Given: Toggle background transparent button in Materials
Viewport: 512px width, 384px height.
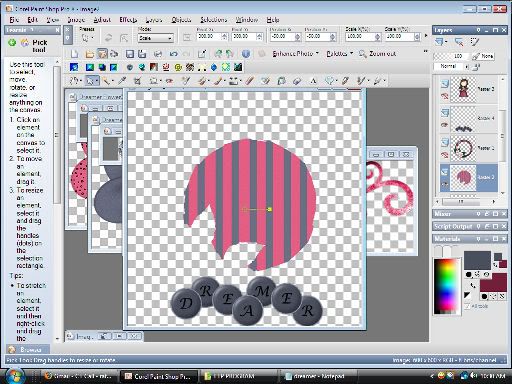Looking at the screenshot, I should coord(502,296).
